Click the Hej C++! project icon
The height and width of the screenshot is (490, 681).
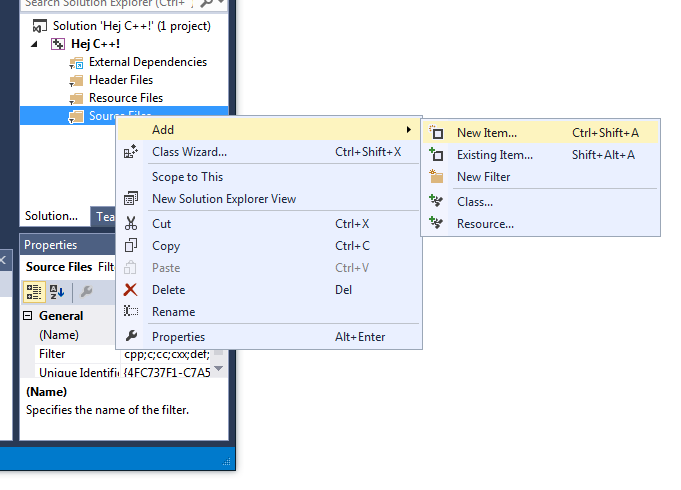tap(58, 44)
